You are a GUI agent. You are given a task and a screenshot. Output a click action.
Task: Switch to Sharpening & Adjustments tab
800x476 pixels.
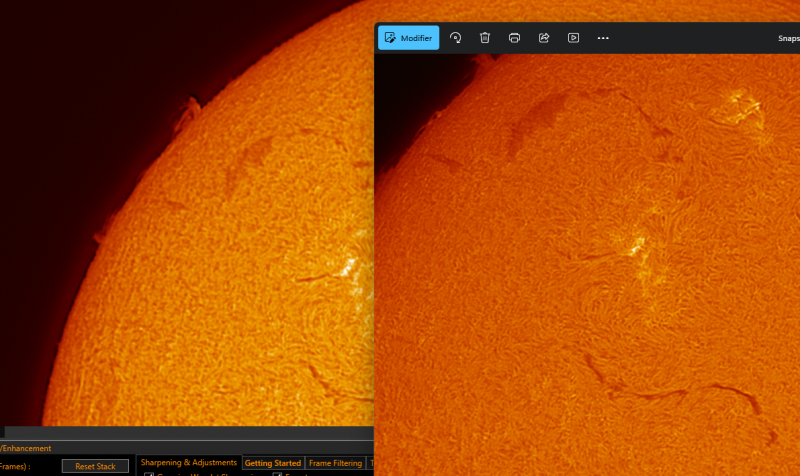point(189,463)
